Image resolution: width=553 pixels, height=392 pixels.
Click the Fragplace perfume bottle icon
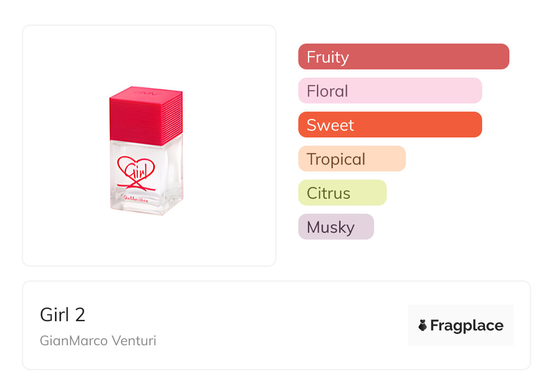tap(423, 325)
